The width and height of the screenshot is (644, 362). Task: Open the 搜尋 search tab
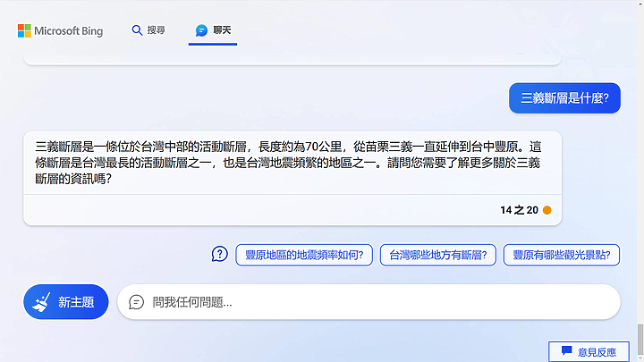tap(148, 30)
